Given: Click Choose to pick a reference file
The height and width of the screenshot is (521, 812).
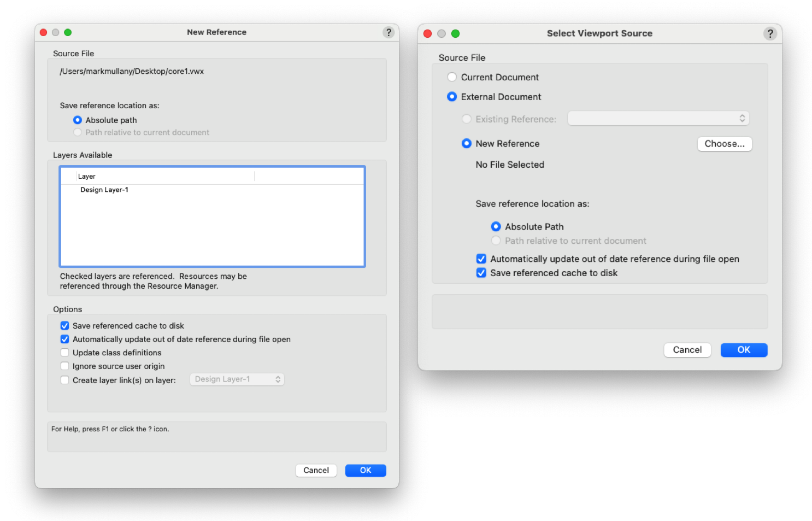Looking at the screenshot, I should (x=725, y=144).
